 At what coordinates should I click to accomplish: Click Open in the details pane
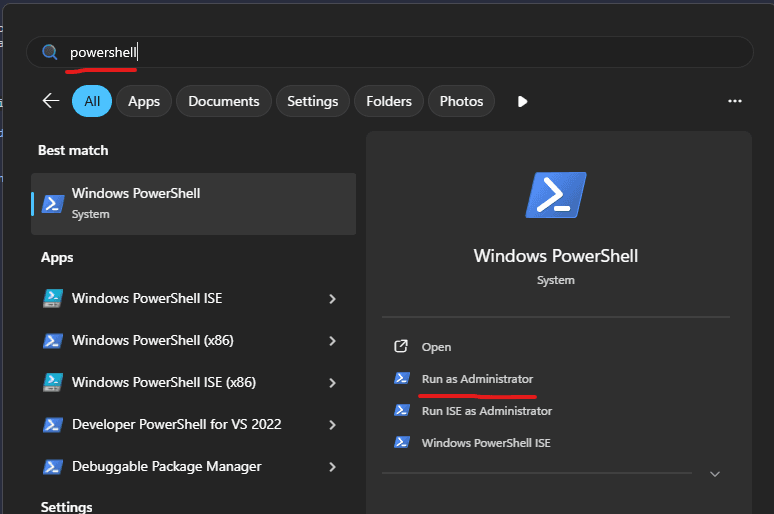point(436,347)
